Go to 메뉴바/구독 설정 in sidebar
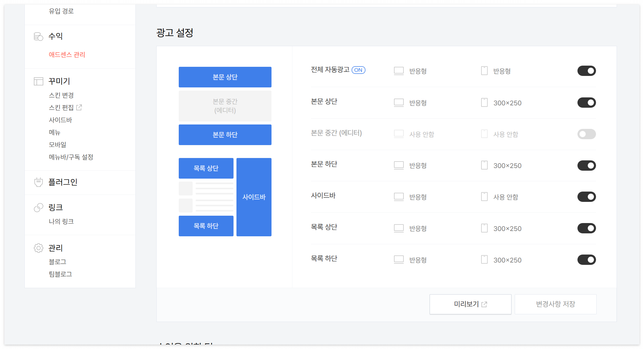The image size is (644, 349). [71, 157]
